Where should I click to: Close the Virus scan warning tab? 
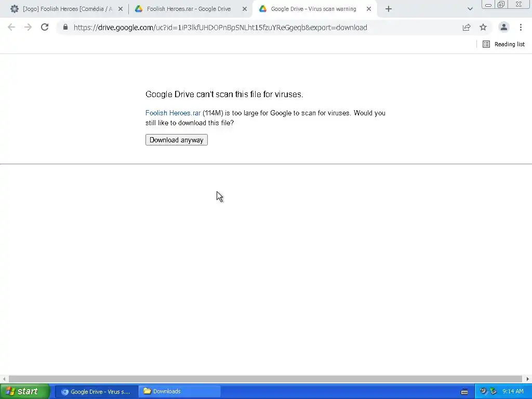point(369,9)
